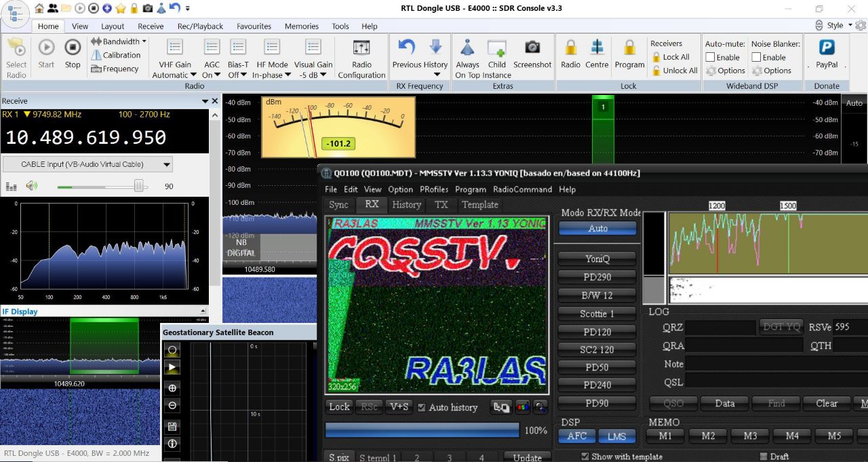Click the Clear log button
Screen dimensions: 868x462
[827, 403]
